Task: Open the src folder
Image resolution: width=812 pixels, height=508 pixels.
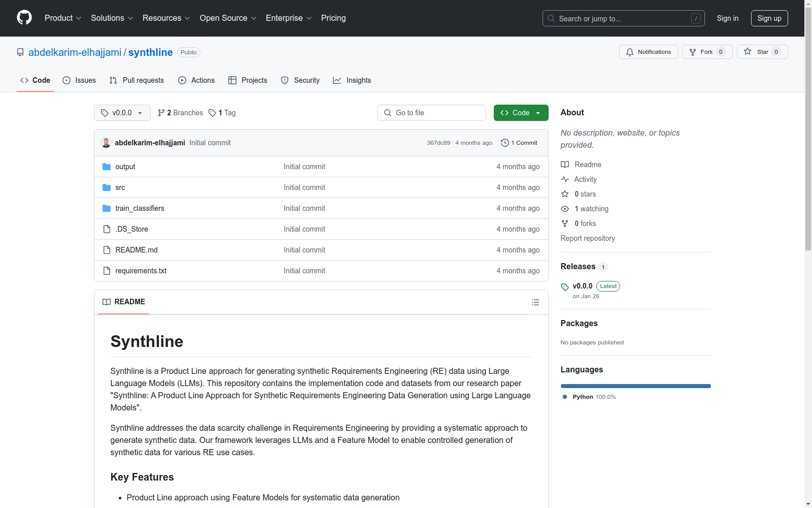Action: coord(120,187)
